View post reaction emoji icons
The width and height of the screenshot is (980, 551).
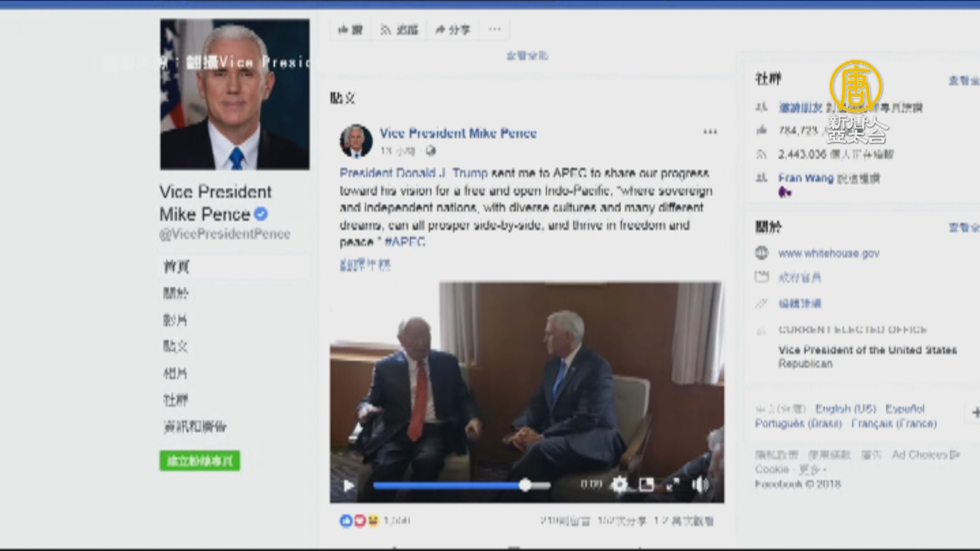coord(359,520)
